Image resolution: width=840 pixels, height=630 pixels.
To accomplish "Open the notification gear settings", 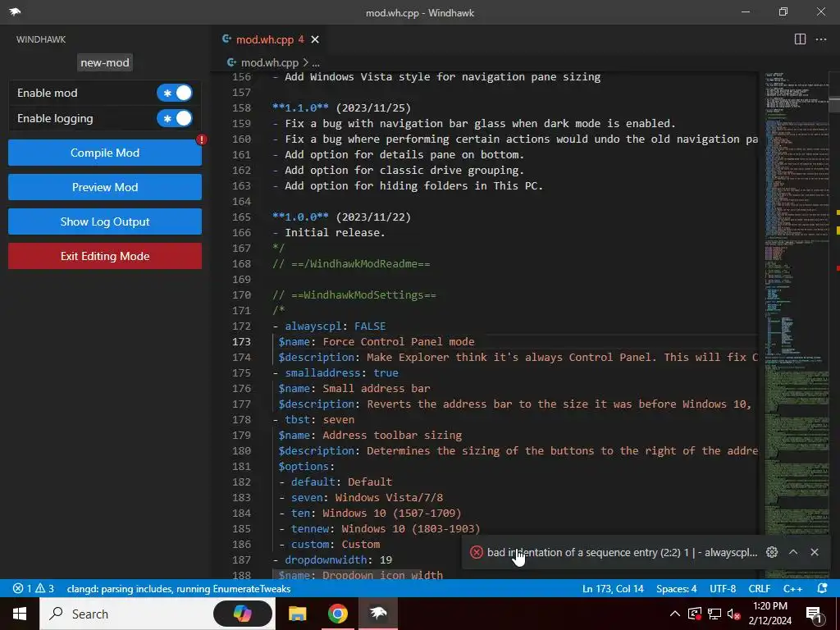I will 771,552.
